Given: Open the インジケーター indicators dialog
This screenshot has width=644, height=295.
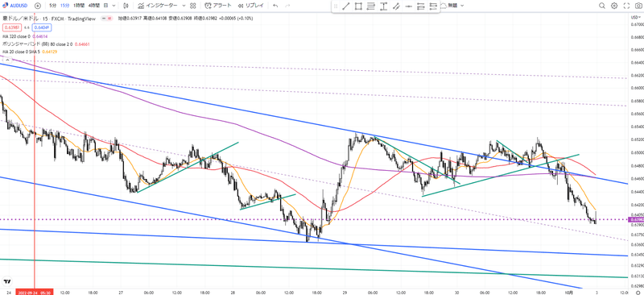Looking at the screenshot, I should click(x=158, y=6).
